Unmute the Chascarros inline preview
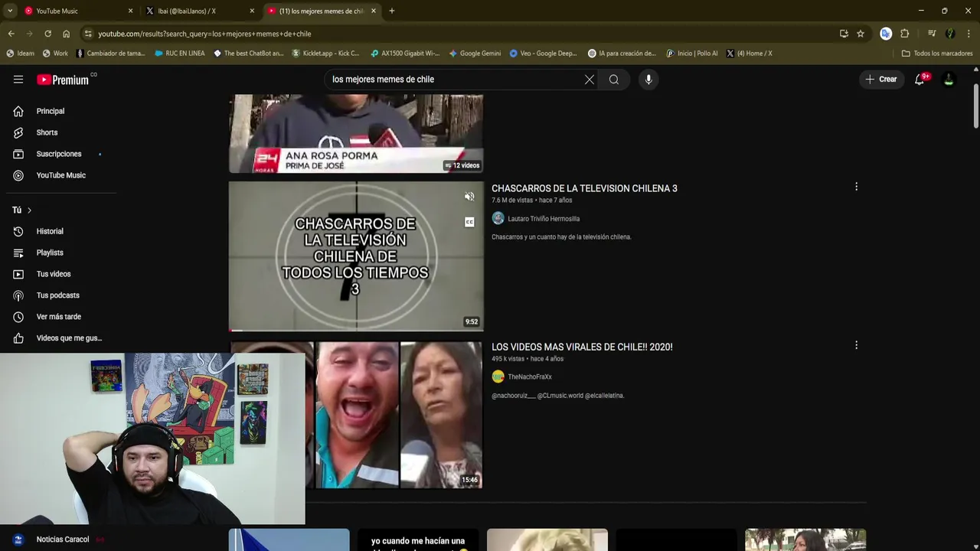 pos(469,197)
